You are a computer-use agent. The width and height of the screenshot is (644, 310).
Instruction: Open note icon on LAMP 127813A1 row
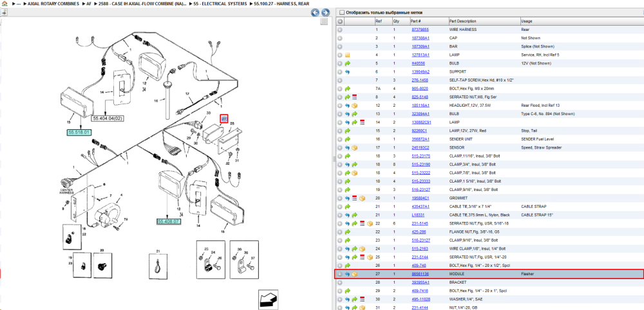point(348,55)
